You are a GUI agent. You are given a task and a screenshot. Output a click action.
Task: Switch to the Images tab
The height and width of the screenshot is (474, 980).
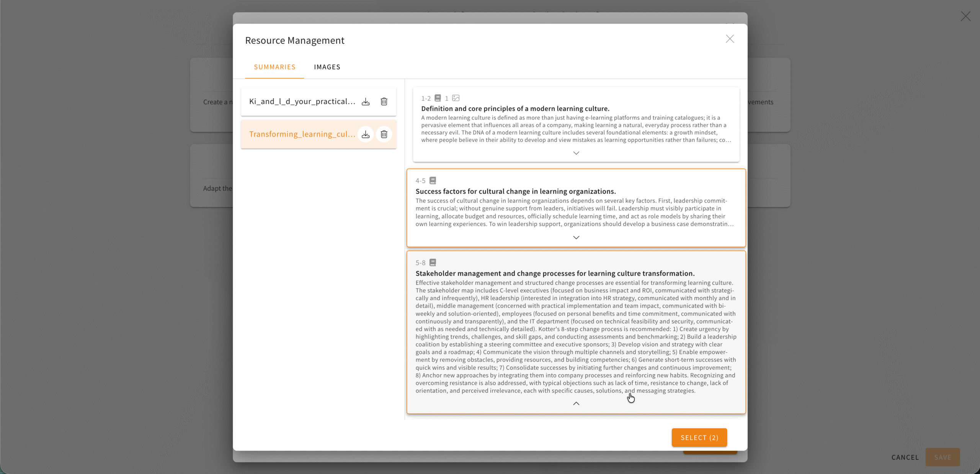(327, 67)
